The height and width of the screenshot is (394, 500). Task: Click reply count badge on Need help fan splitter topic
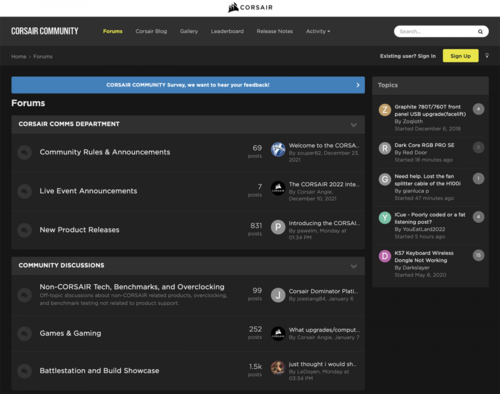[478, 179]
